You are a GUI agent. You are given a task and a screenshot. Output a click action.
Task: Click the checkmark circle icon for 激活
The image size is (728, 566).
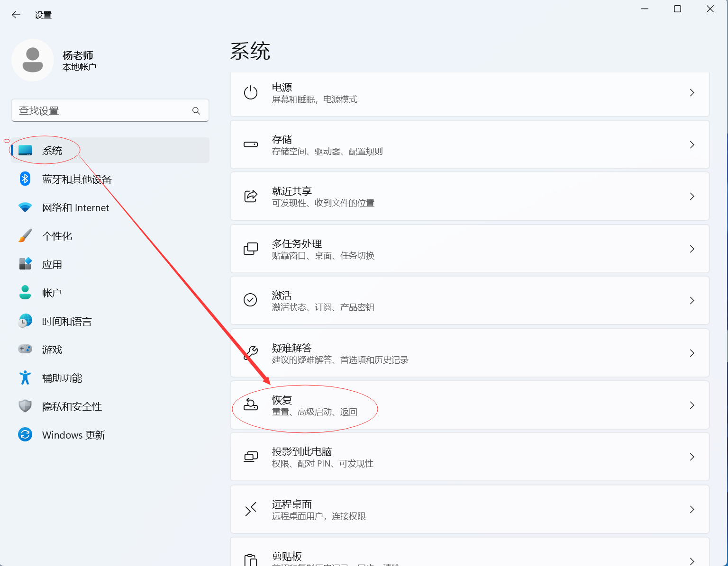pos(250,300)
